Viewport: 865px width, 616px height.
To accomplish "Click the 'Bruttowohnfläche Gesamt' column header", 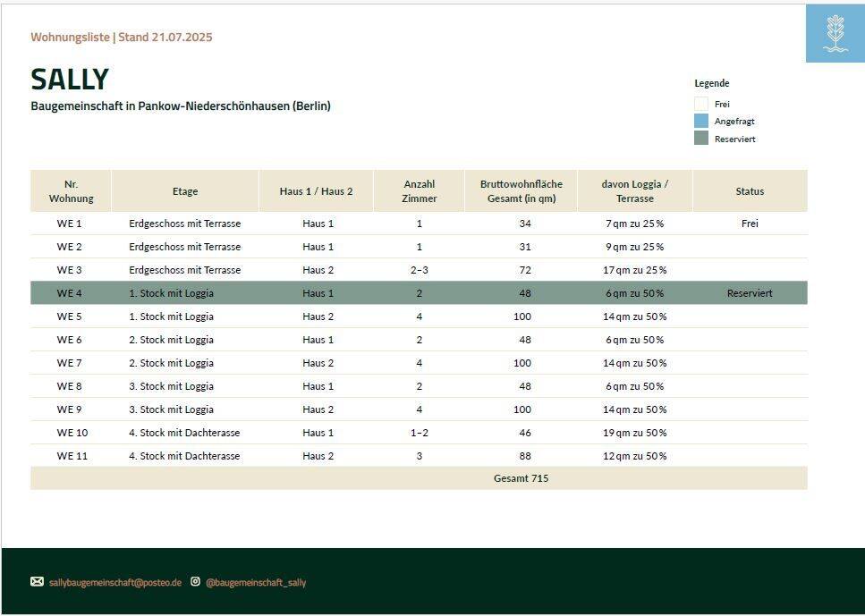I will coord(522,191).
